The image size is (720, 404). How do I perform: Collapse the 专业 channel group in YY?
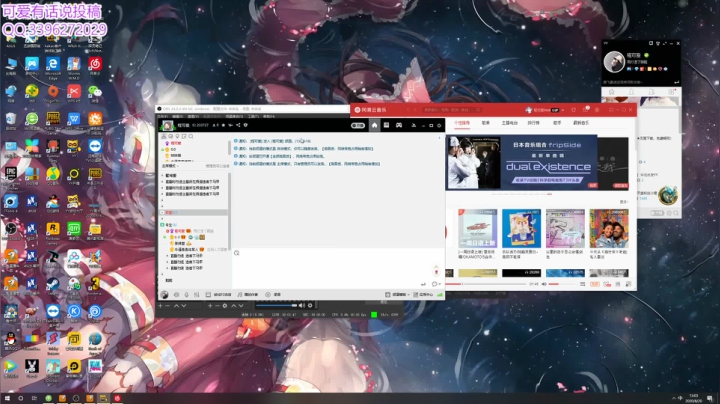click(163, 224)
